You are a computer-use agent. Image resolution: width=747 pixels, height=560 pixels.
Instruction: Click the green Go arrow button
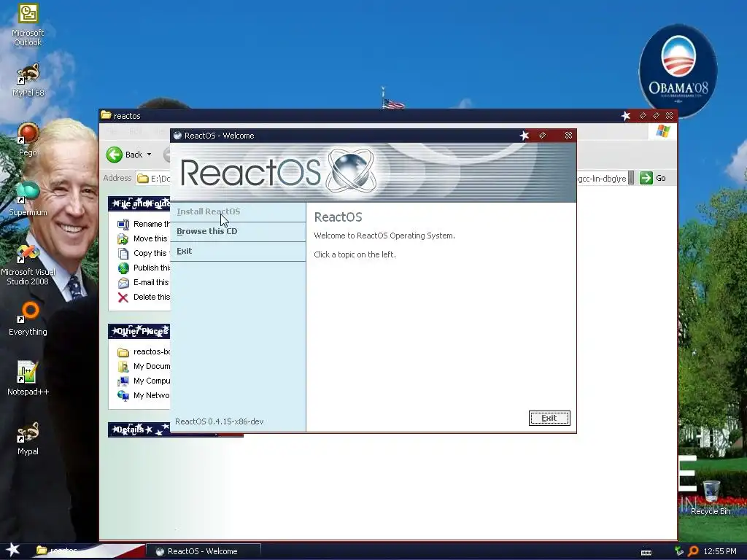click(x=646, y=178)
